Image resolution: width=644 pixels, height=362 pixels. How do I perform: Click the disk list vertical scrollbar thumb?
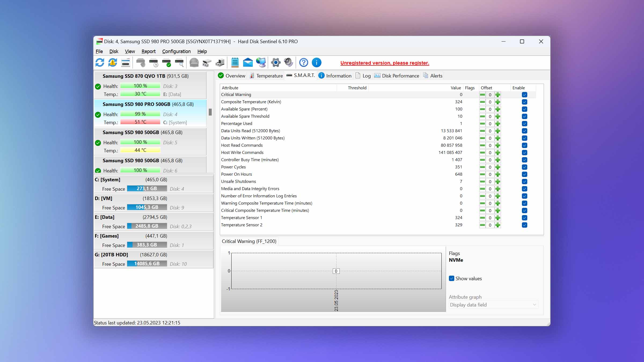click(210, 112)
